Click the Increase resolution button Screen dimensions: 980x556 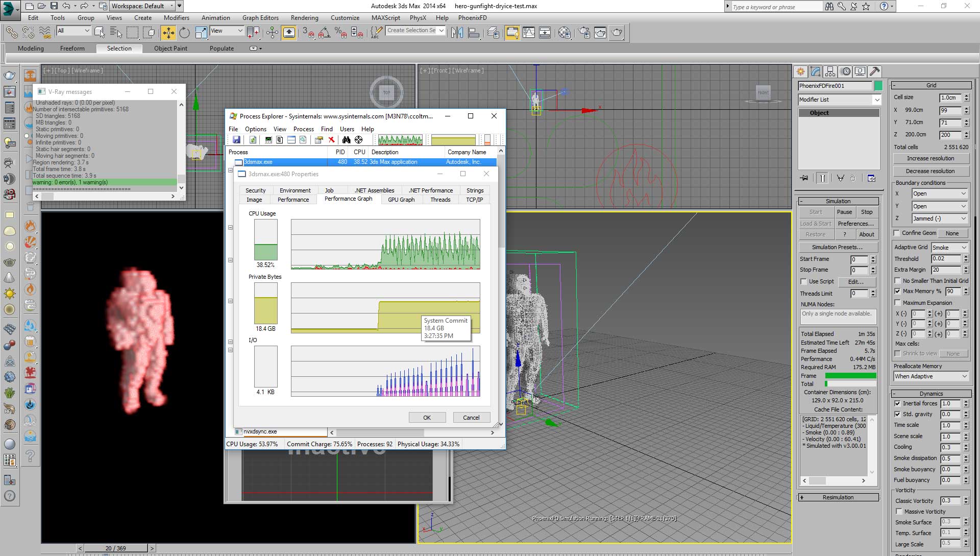930,158
